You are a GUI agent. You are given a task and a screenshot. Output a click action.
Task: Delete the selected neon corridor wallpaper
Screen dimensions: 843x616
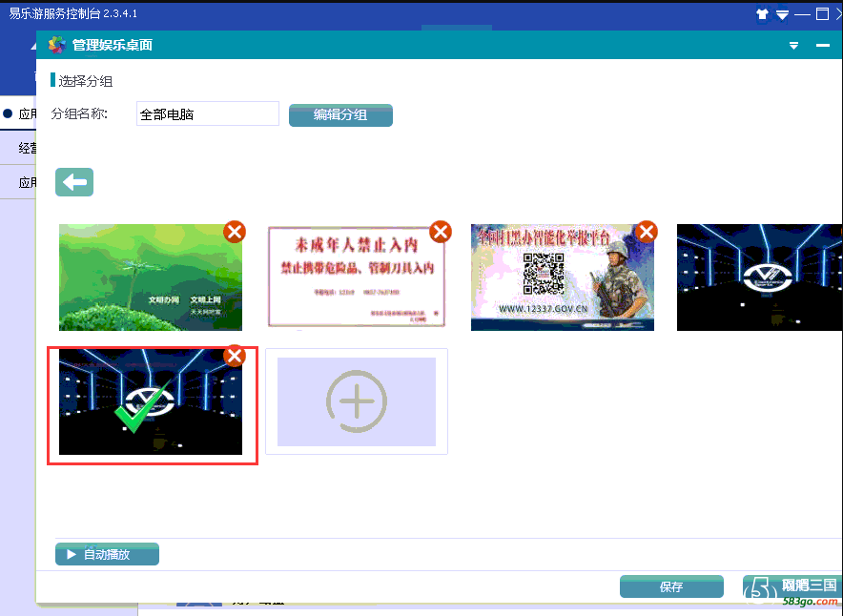234,356
